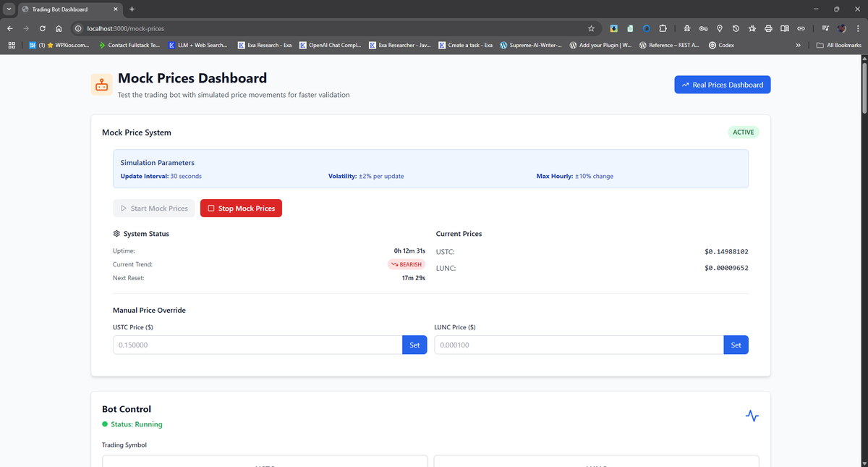The height and width of the screenshot is (467, 868).
Task: Click the activity pulse icon in Bot Control
Action: coord(752,416)
